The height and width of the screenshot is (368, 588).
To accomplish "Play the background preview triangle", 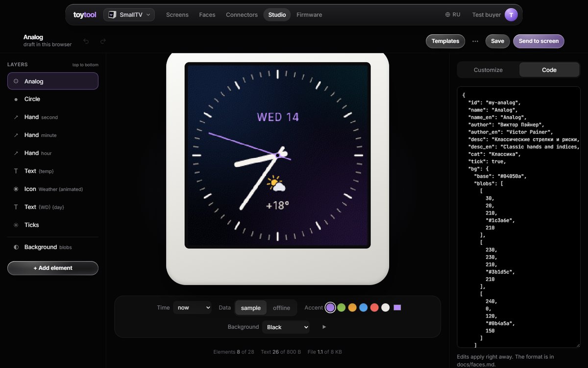I will tap(324, 327).
